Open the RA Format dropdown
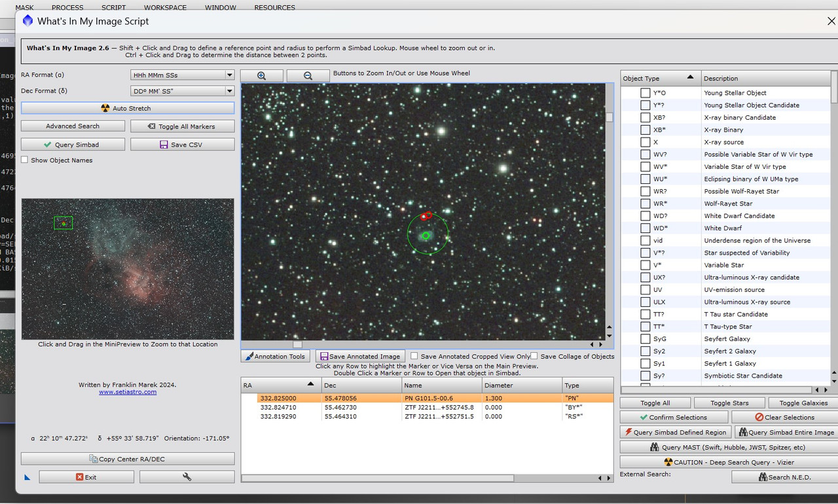 (183, 75)
